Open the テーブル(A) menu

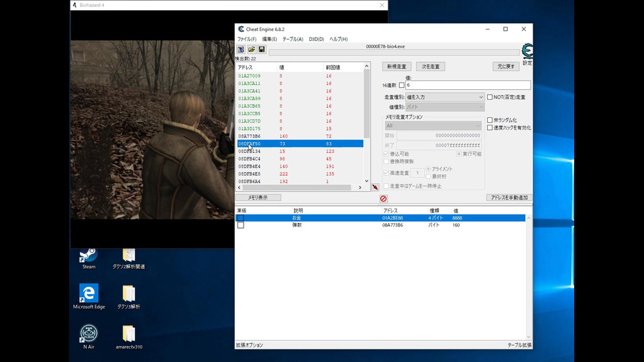(x=292, y=39)
